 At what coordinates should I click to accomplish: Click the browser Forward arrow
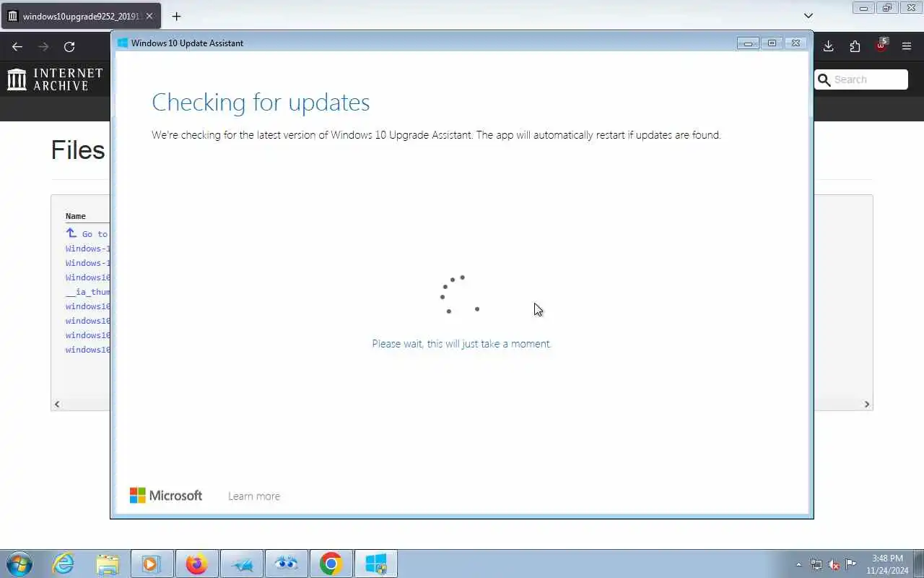tap(43, 47)
